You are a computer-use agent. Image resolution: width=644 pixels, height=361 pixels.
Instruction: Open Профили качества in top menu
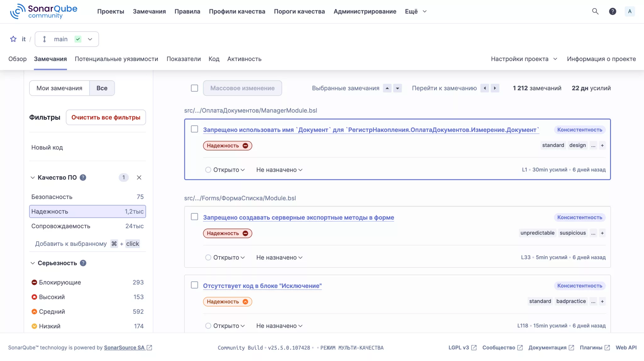(237, 11)
